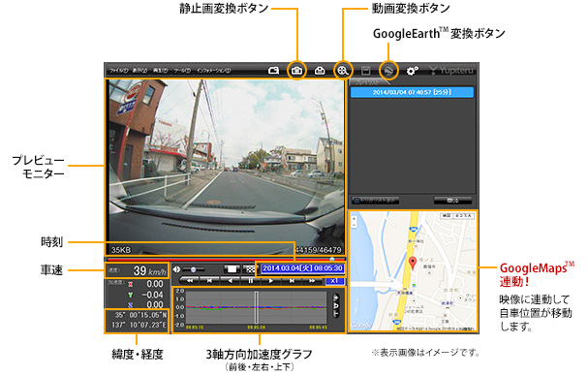Mute audio with the speaker icon
Image resolution: width=588 pixels, height=376 pixels.
coord(176,269)
